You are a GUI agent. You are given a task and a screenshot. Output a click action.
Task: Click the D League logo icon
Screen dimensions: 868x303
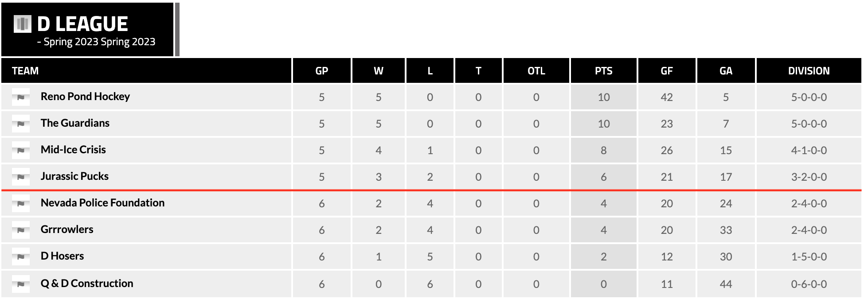22,24
